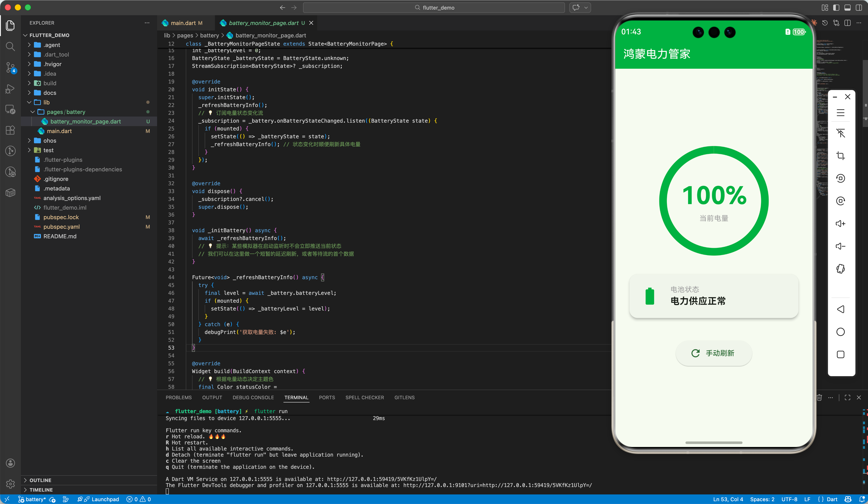Toggle the primary side bar layout
868x504 pixels.
(836, 8)
